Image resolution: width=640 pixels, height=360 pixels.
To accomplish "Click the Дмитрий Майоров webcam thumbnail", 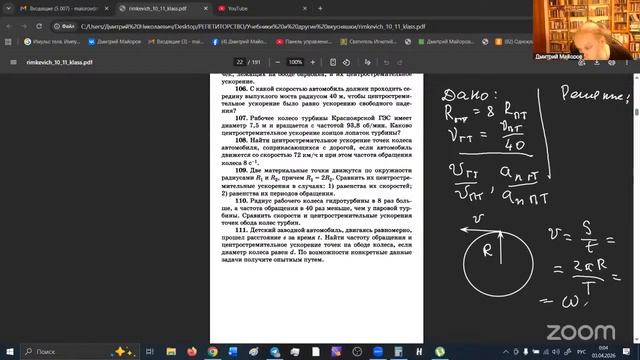I will tap(586, 30).
